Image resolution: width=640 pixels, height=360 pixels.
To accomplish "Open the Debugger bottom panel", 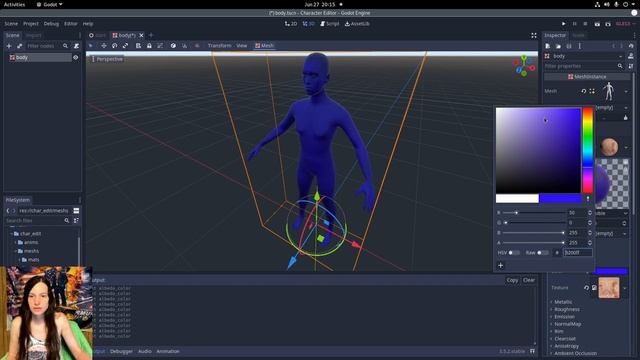I will [x=121, y=351].
